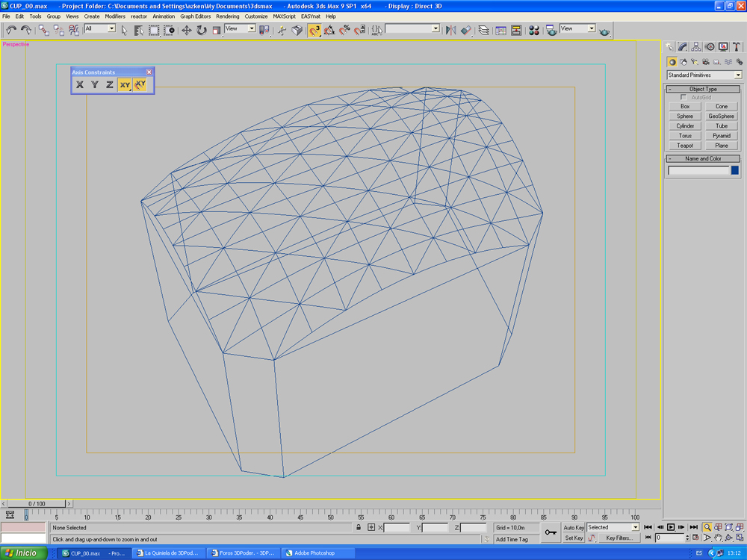Open the Utilities hammer panel tab

point(737,46)
